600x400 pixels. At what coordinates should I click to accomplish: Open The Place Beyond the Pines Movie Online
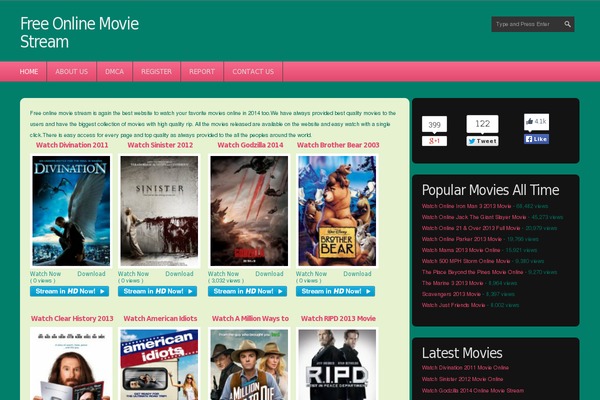click(x=472, y=272)
